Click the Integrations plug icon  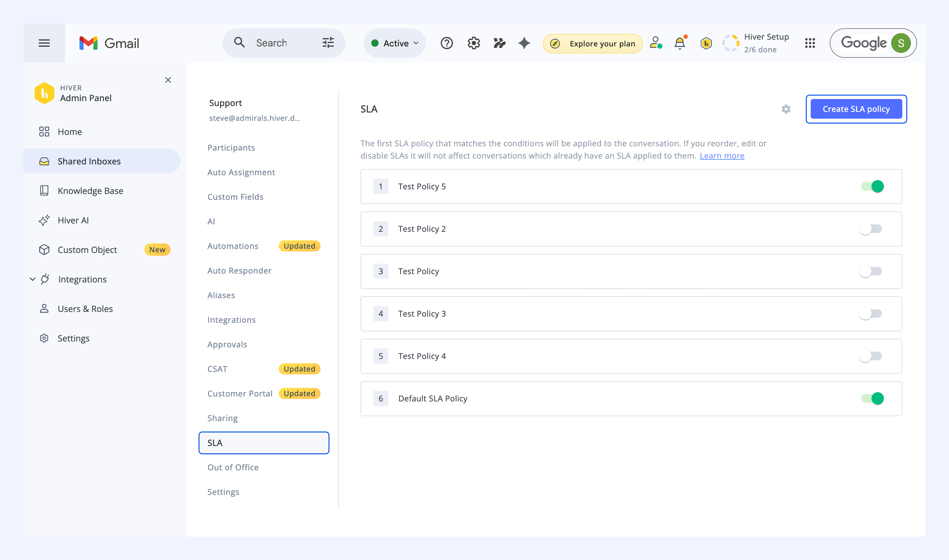pyautogui.click(x=45, y=279)
